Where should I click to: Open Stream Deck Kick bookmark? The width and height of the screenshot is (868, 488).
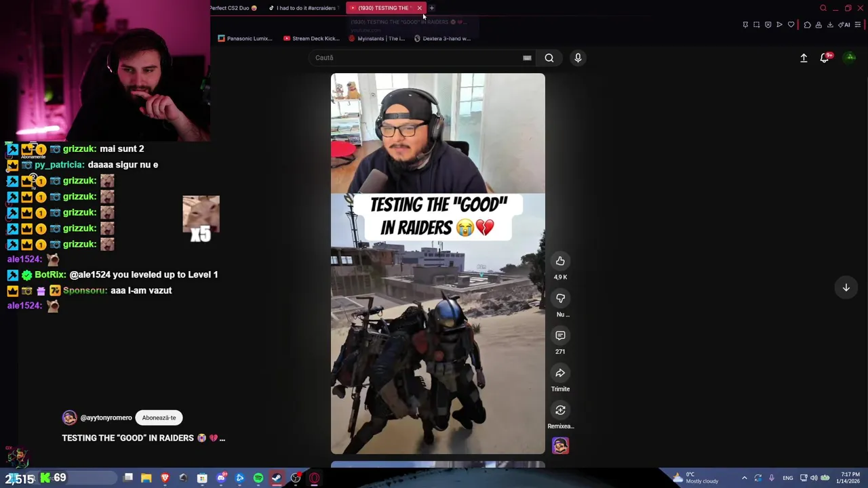pos(311,39)
